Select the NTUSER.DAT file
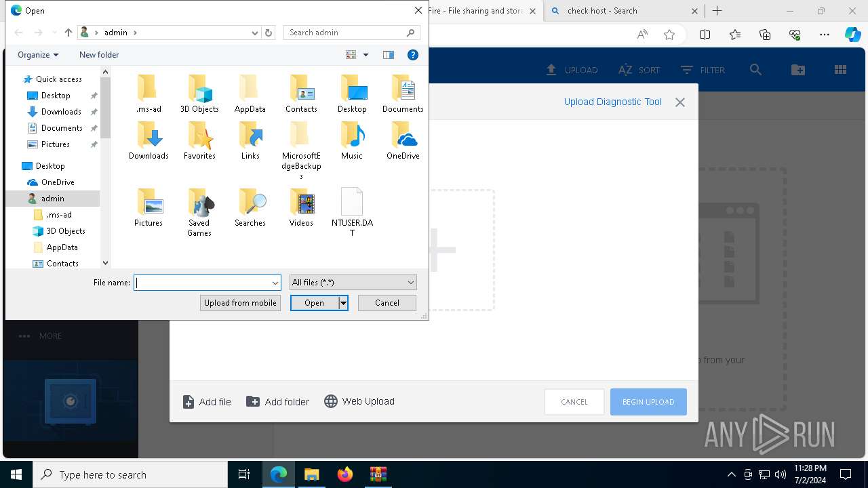 pyautogui.click(x=352, y=213)
